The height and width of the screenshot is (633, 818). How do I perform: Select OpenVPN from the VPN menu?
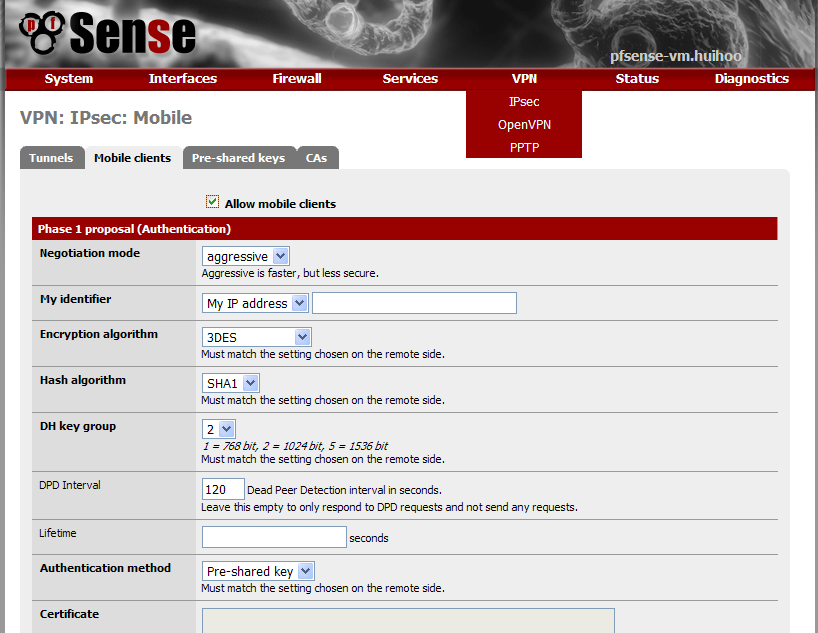[524, 125]
